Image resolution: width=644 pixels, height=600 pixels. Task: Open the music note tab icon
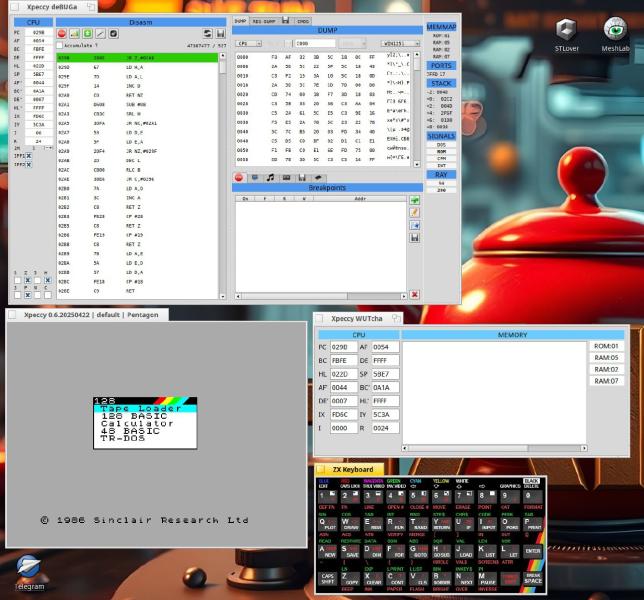pyautogui.click(x=270, y=177)
